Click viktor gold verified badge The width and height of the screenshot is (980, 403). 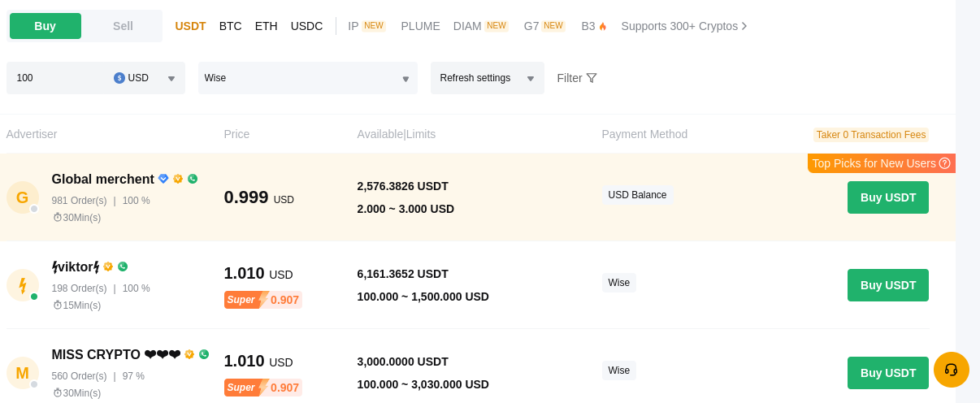(x=108, y=266)
